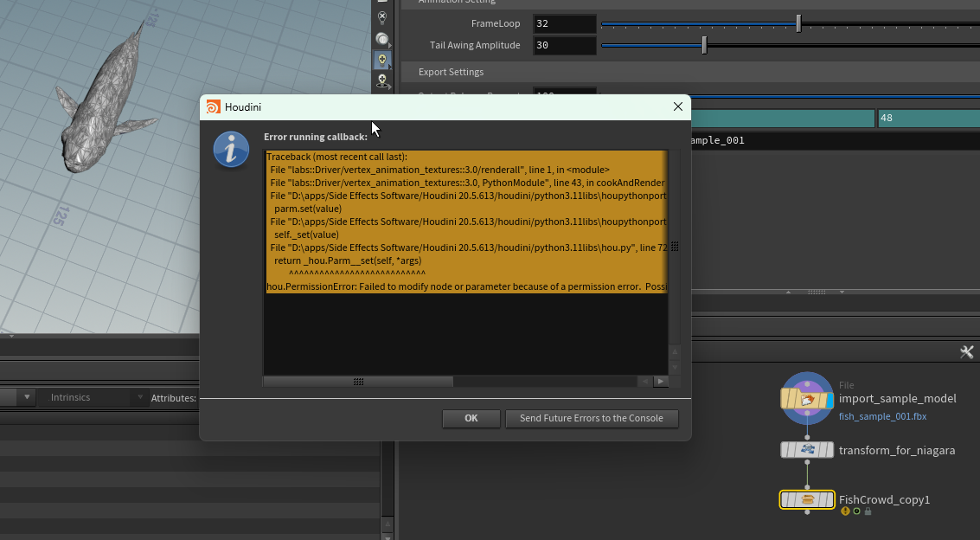Click the green time-dependent badge under FishCrowd_copy1

point(857,511)
